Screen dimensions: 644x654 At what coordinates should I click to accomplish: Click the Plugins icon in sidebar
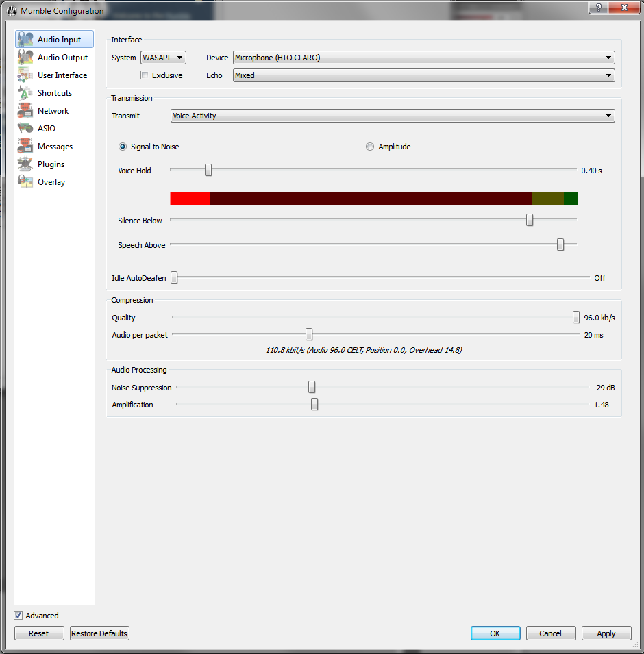point(25,164)
